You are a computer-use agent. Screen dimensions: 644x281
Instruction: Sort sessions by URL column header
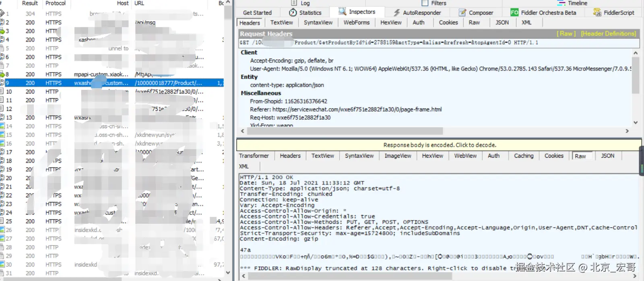[x=139, y=3]
